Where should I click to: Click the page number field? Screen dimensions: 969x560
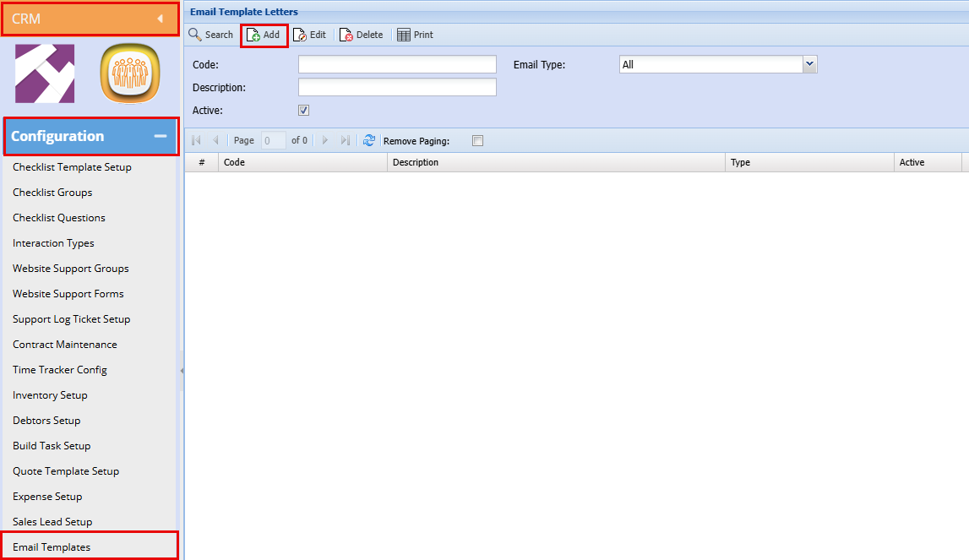[273, 140]
